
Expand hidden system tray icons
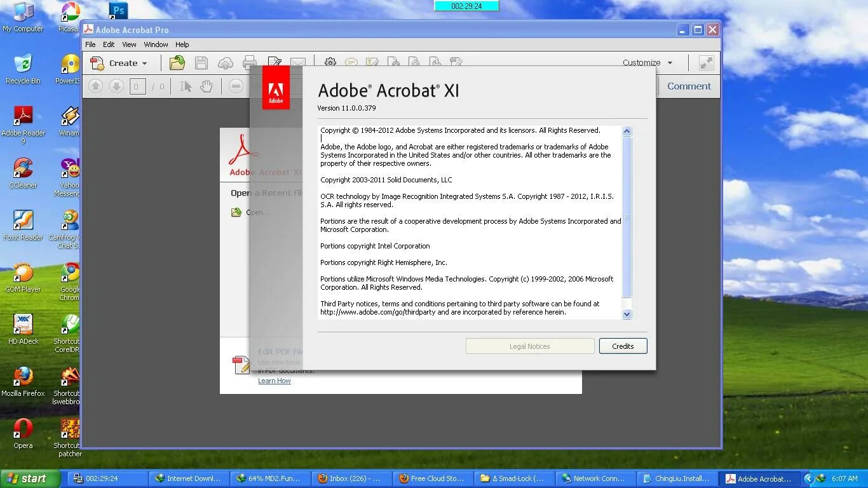click(x=808, y=479)
